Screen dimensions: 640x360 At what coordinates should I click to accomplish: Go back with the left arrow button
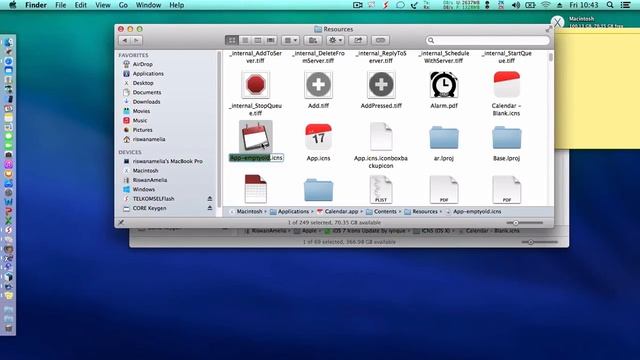coord(125,40)
